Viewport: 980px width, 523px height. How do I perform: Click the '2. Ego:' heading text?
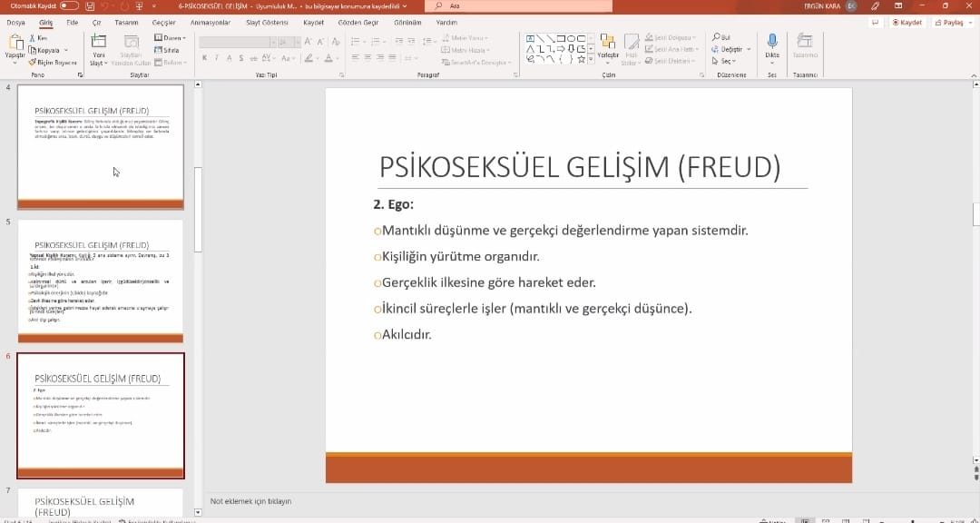point(393,204)
